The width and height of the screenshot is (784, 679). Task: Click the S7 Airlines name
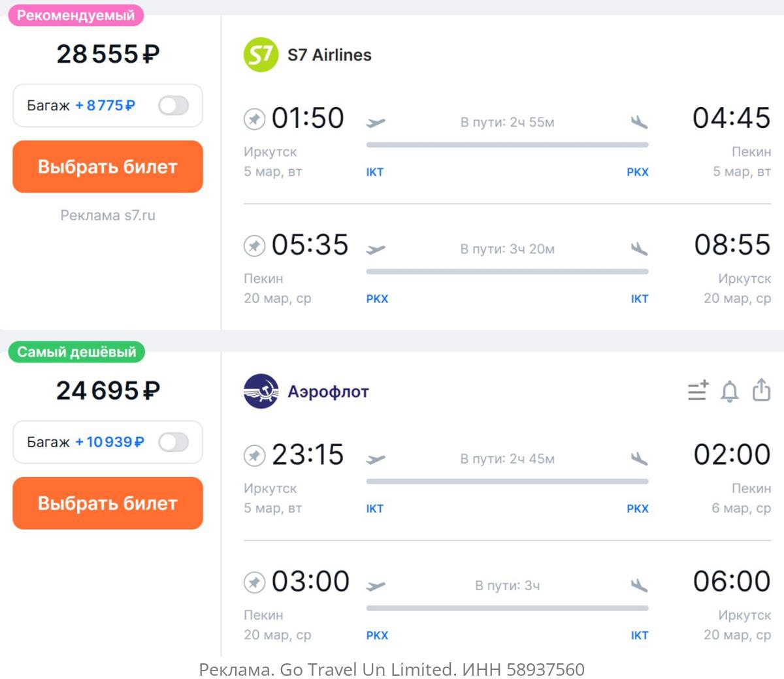[329, 55]
